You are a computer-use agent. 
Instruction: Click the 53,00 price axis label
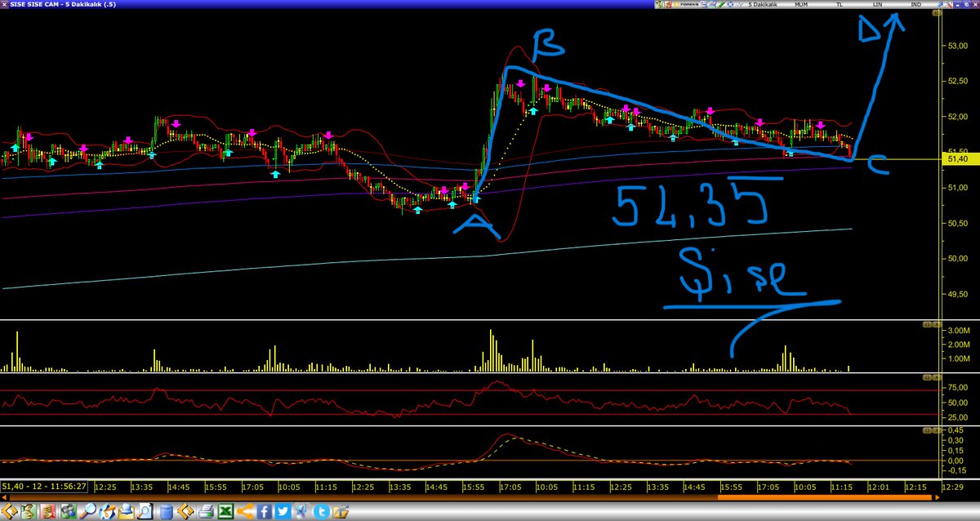click(957, 45)
